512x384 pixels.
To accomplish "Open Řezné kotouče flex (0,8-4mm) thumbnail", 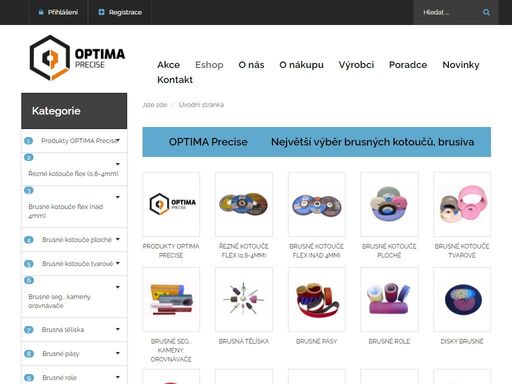I will 244,204.
